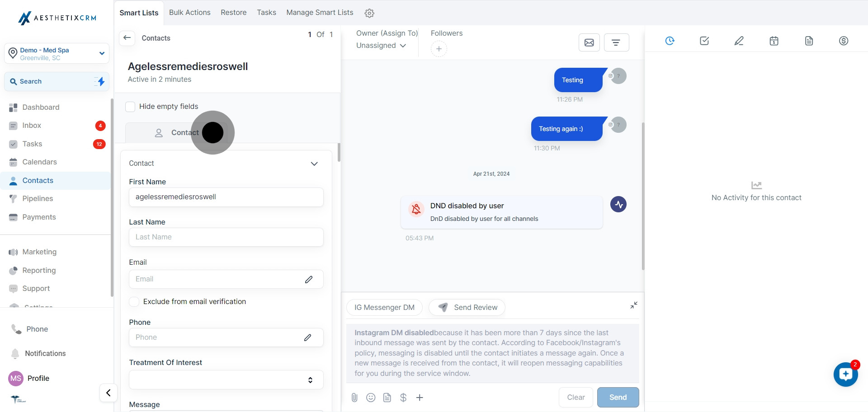868x412 pixels.
Task: Open the settings gear in top navigation
Action: click(x=369, y=13)
